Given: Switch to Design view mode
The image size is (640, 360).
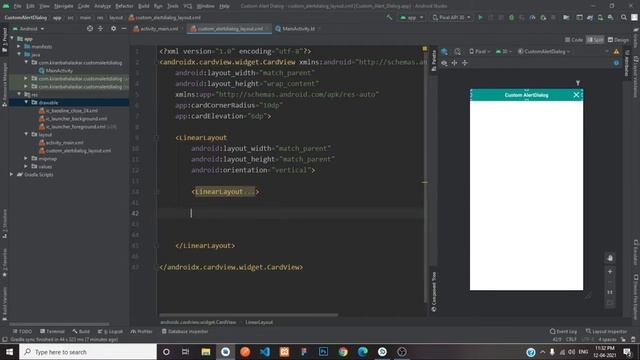Looking at the screenshot, I should 618,40.
